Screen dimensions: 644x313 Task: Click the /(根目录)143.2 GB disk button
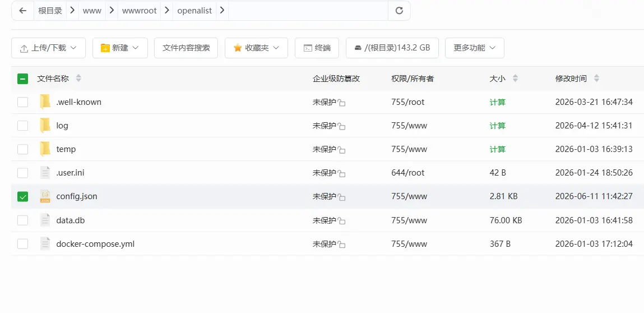pos(392,48)
